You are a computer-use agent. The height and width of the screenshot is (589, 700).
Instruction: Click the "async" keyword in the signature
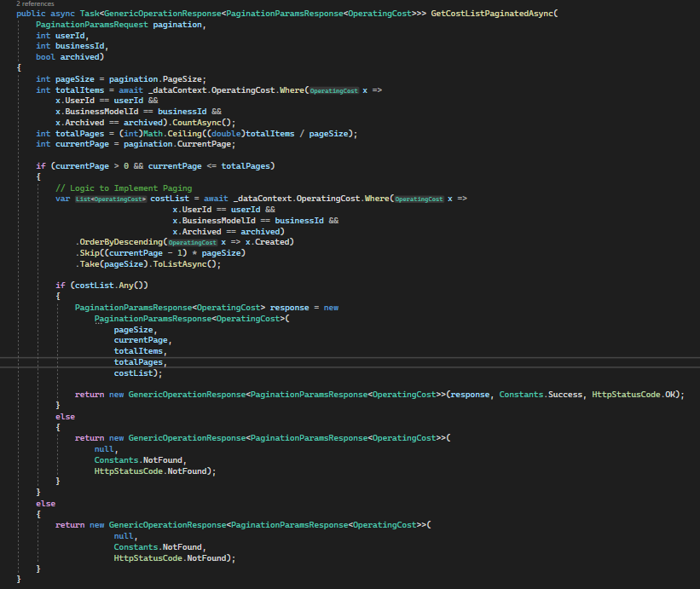click(62, 14)
